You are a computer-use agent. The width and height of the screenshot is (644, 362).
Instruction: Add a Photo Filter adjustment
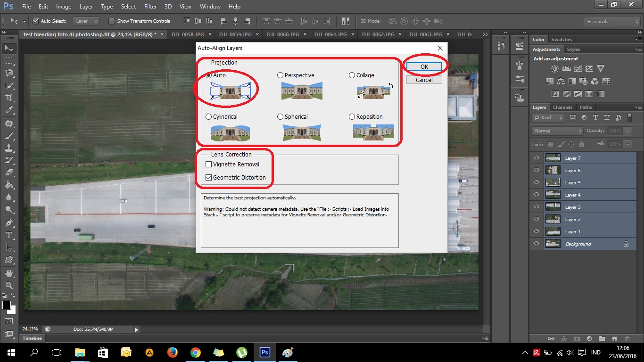pos(583,81)
